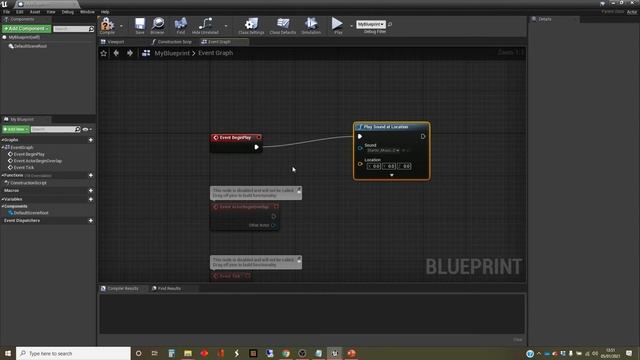Click the Simulation toolbar icon
Viewport: 640px width, 360px height.
coord(311,26)
